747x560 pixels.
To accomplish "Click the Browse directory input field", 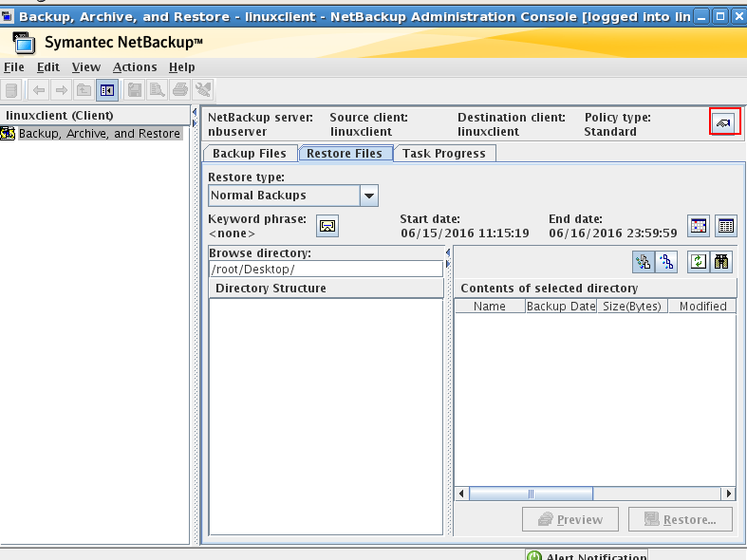I will point(326,269).
